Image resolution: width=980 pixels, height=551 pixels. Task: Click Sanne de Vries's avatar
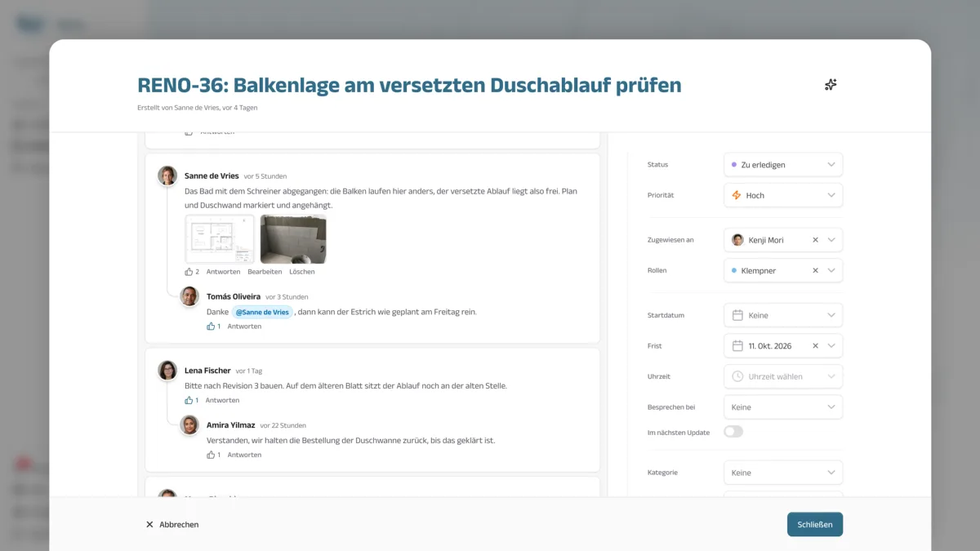point(167,176)
